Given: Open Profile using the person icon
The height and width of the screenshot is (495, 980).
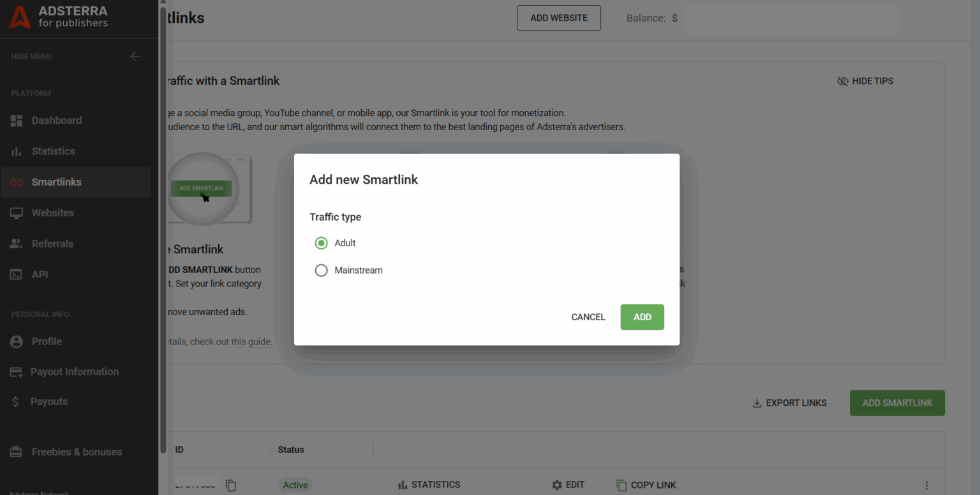Looking at the screenshot, I should click(17, 341).
